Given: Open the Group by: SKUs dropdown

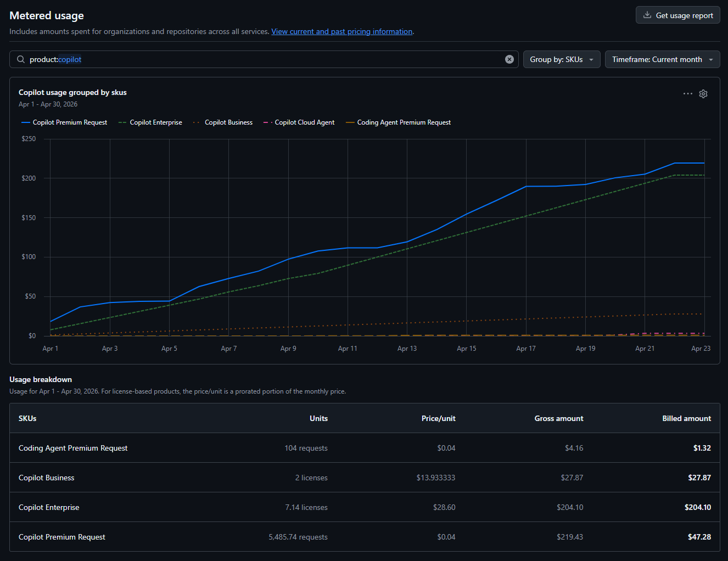Looking at the screenshot, I should click(562, 59).
